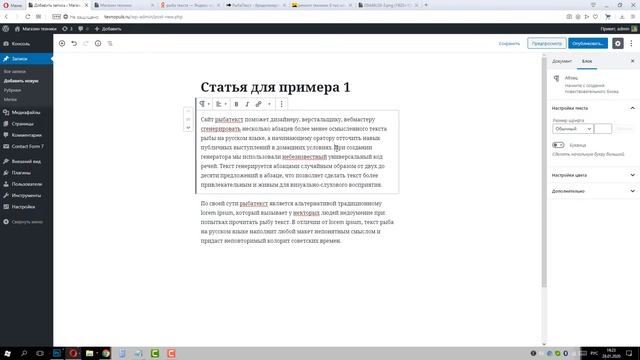Move the paragraph block up

click(x=188, y=111)
